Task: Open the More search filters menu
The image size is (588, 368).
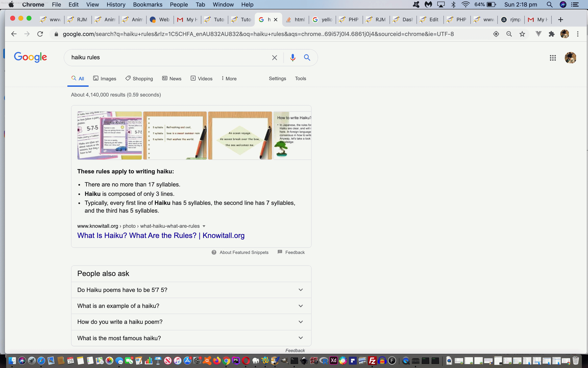Action: coord(229,79)
